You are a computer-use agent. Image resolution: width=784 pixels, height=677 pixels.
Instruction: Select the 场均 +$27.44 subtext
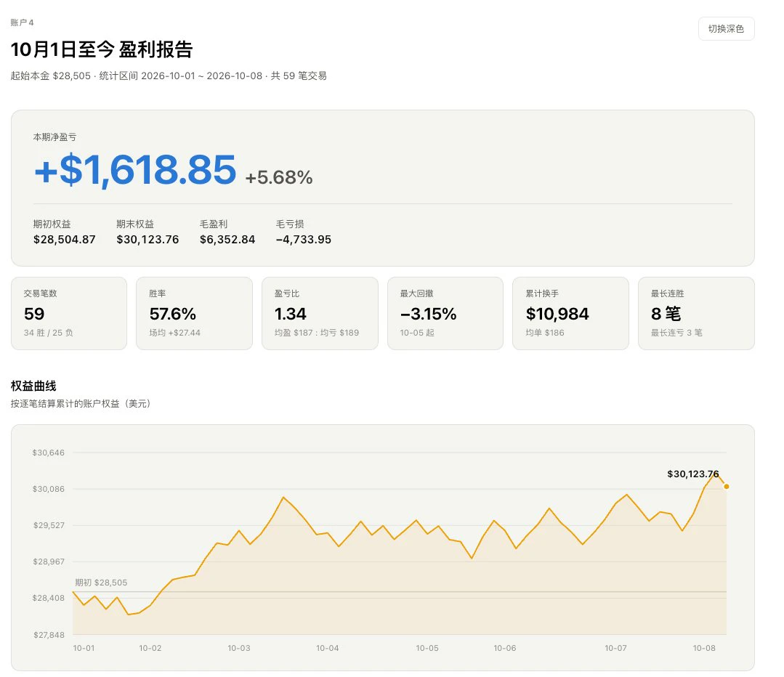[175, 333]
